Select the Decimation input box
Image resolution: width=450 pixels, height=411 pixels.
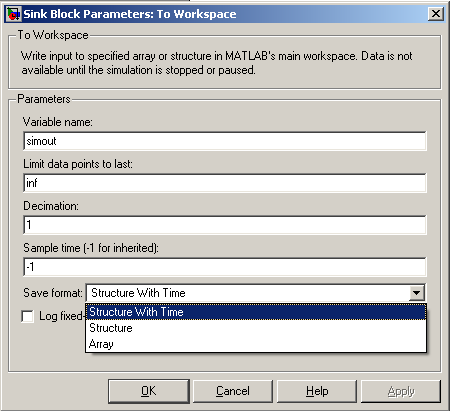(225, 225)
